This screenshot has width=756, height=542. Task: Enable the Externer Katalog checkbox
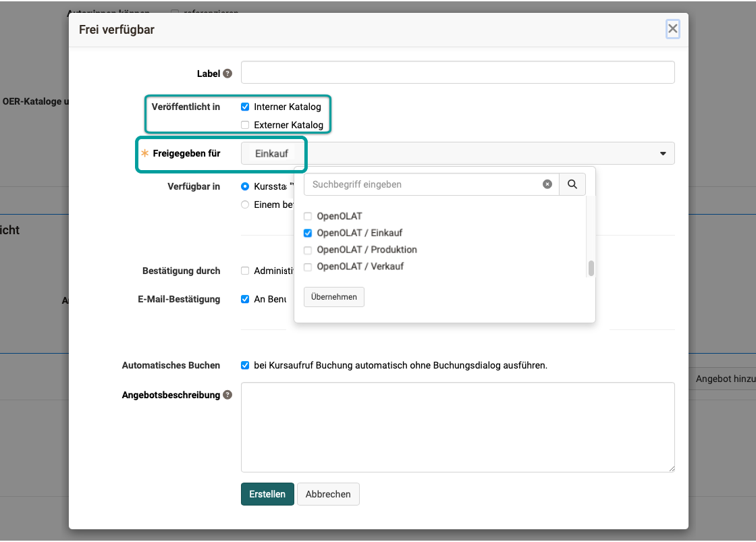(x=245, y=125)
